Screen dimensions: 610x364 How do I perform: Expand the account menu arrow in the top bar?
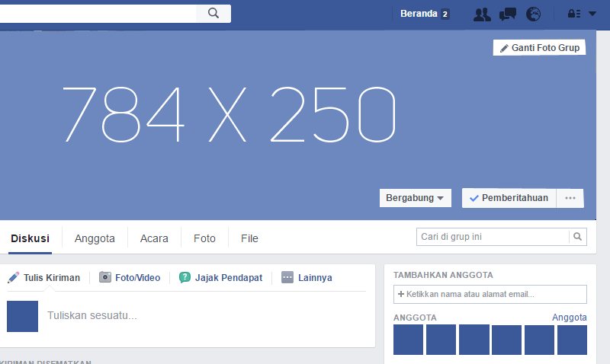592,14
